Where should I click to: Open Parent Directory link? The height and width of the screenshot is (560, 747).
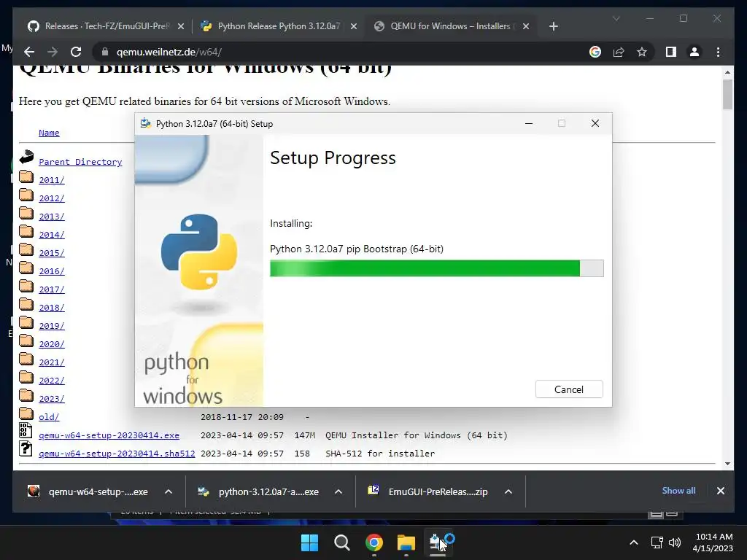click(x=80, y=162)
